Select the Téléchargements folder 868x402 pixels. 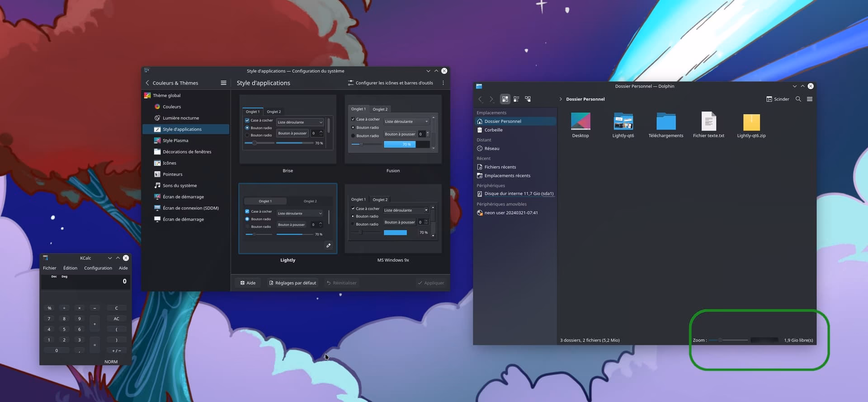[x=666, y=125]
